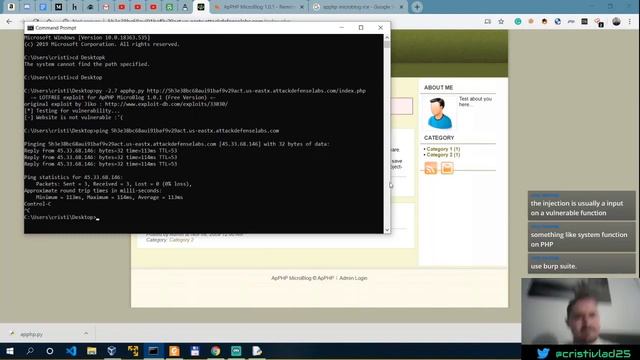This screenshot has width=640, height=360.
Task: Click the Command Prompt scrollbar thumb
Action: 387,44
